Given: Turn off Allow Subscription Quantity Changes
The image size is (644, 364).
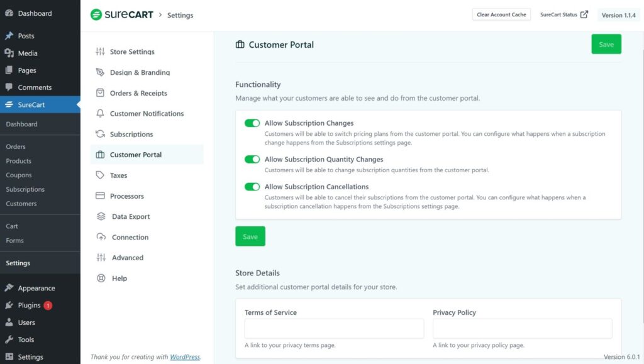Looking at the screenshot, I should point(252,159).
